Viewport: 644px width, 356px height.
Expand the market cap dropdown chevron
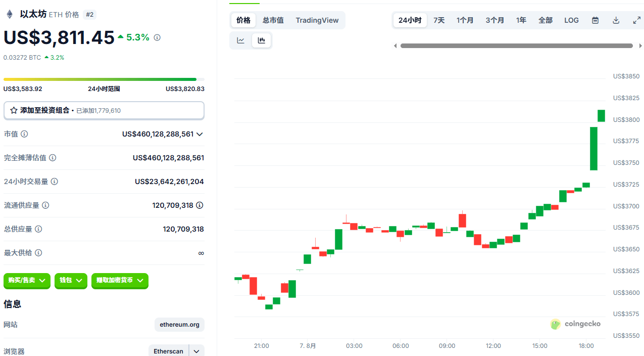coord(200,134)
